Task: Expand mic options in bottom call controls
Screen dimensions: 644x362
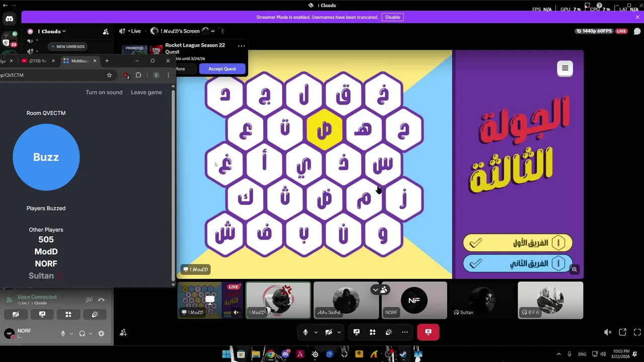Action: 316,332
